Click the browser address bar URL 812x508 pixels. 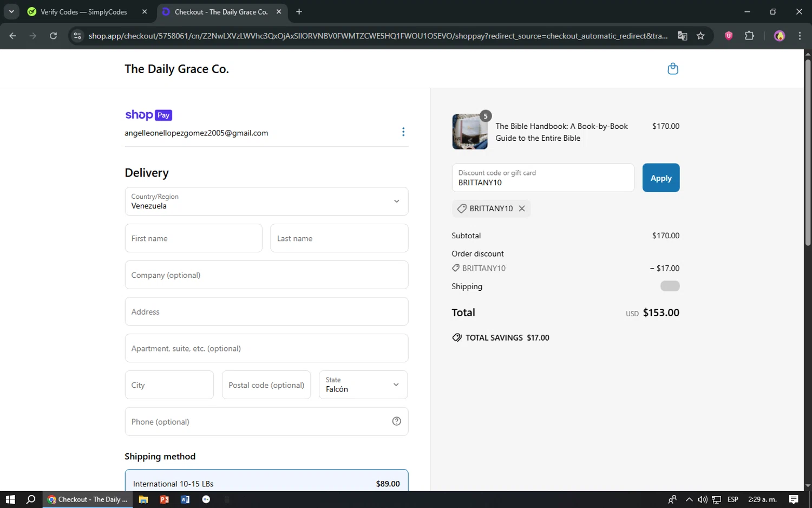(377, 36)
